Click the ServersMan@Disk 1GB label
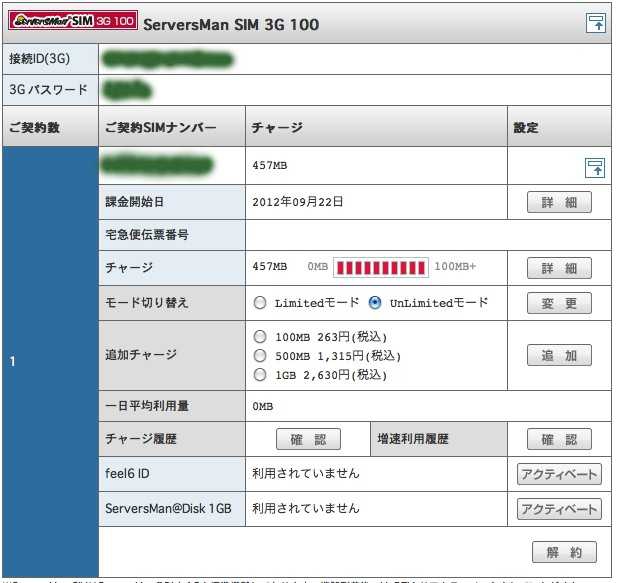The width and height of the screenshot is (618, 583). [x=168, y=508]
